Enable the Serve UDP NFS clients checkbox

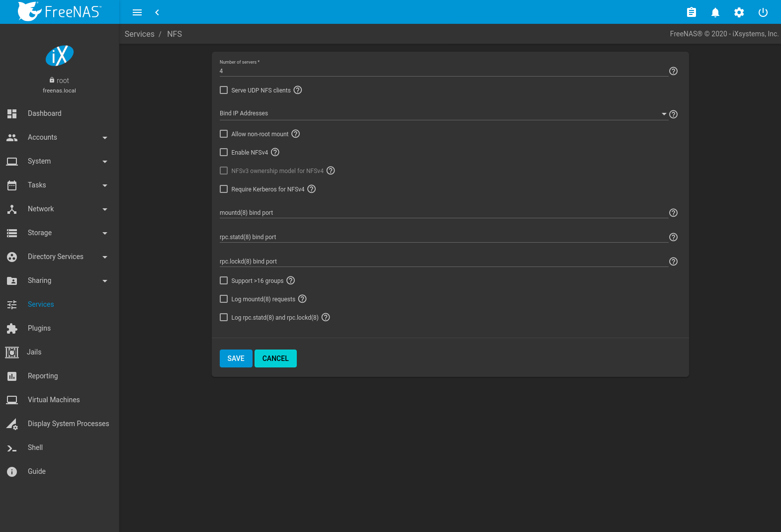click(224, 90)
